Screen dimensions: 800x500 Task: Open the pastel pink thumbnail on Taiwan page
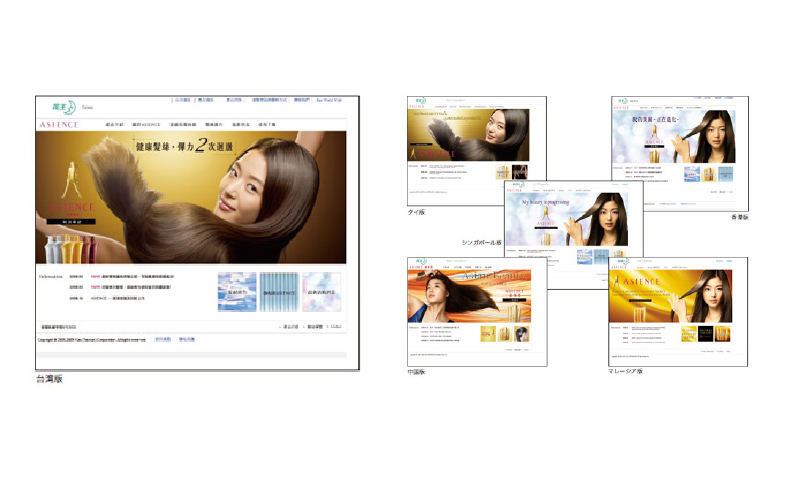click(321, 291)
